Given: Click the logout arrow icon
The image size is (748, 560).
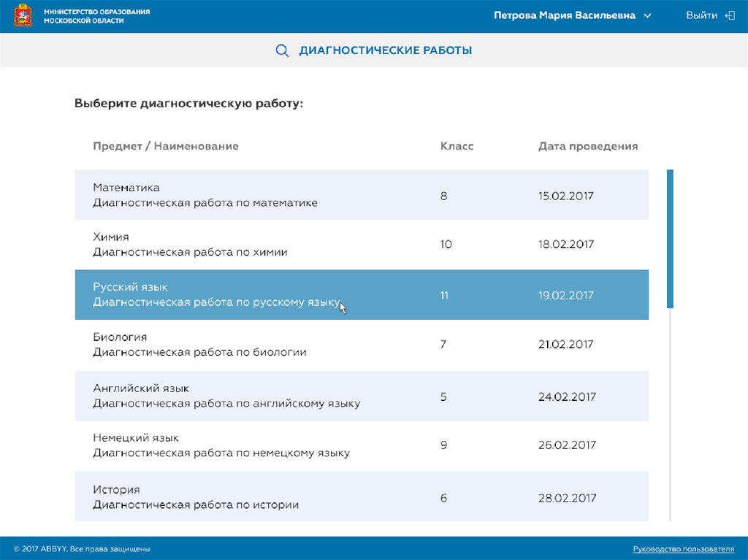Looking at the screenshot, I should [729, 15].
